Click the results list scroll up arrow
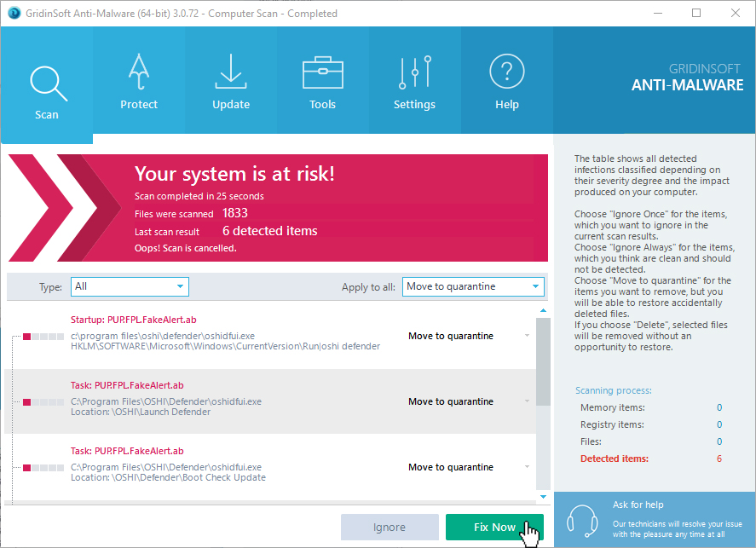The image size is (756, 548). [543, 309]
